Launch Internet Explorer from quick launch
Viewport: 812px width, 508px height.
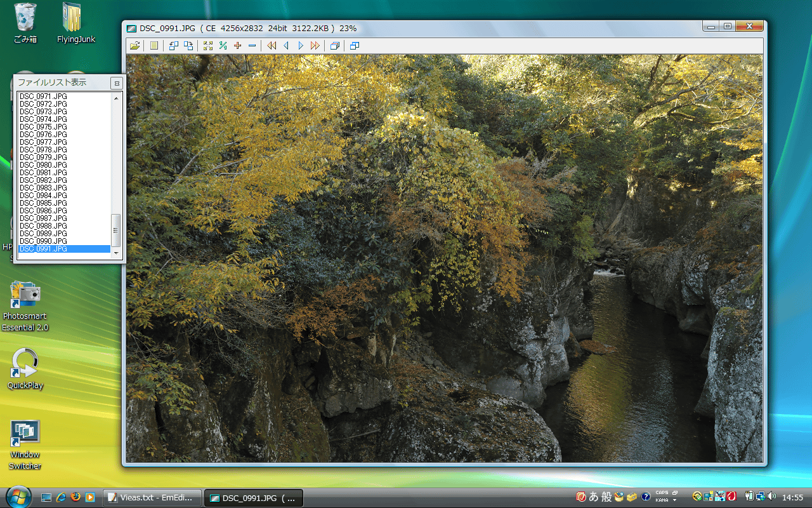pos(61,497)
